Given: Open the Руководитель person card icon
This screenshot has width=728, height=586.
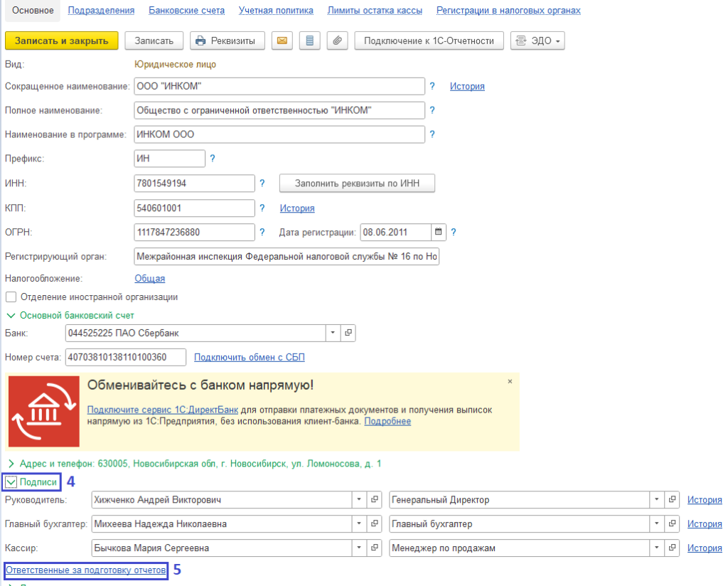Looking at the screenshot, I should point(375,500).
